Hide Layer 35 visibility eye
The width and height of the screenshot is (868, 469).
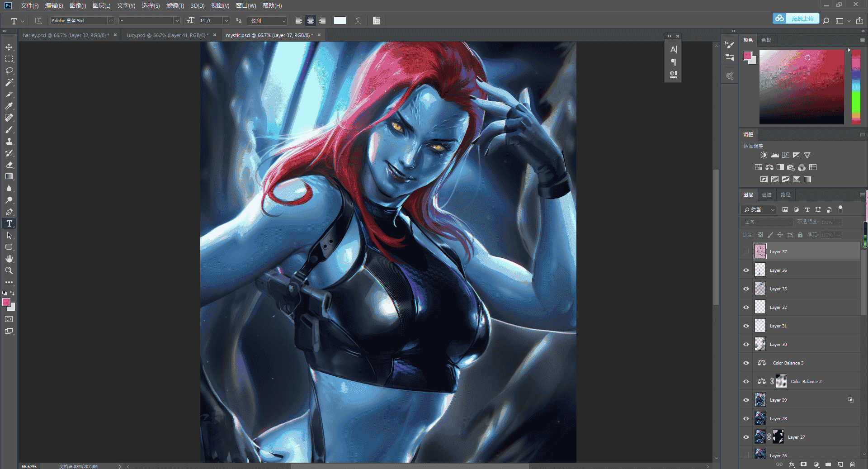pyautogui.click(x=746, y=289)
